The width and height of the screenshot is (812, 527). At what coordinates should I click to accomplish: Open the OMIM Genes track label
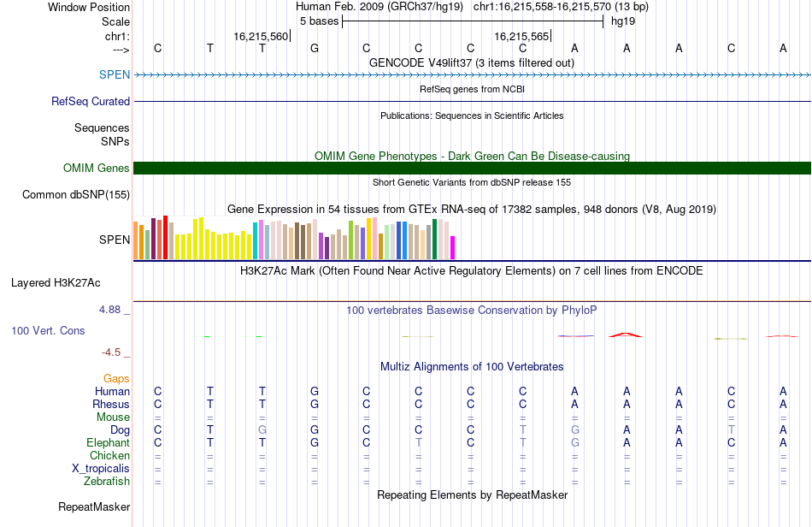pyautogui.click(x=97, y=168)
